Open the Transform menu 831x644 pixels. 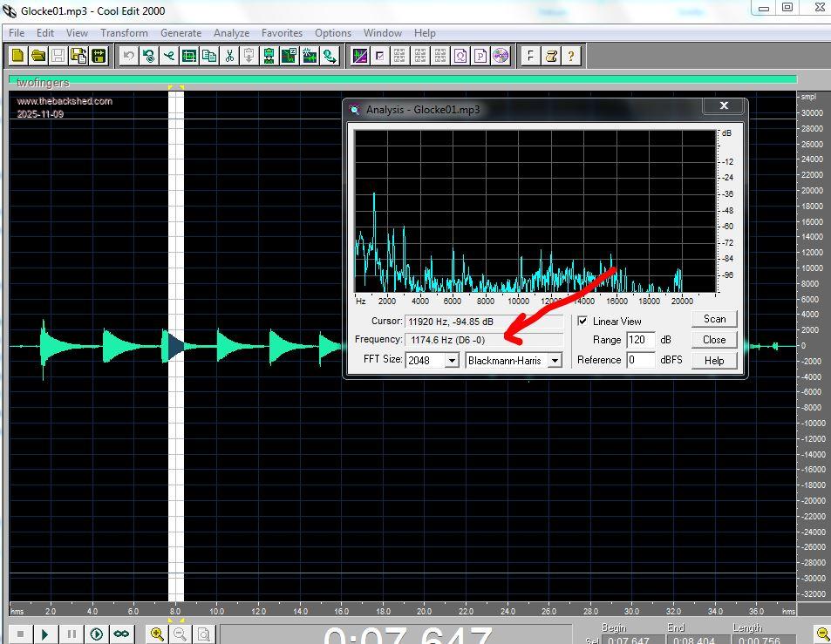124,33
